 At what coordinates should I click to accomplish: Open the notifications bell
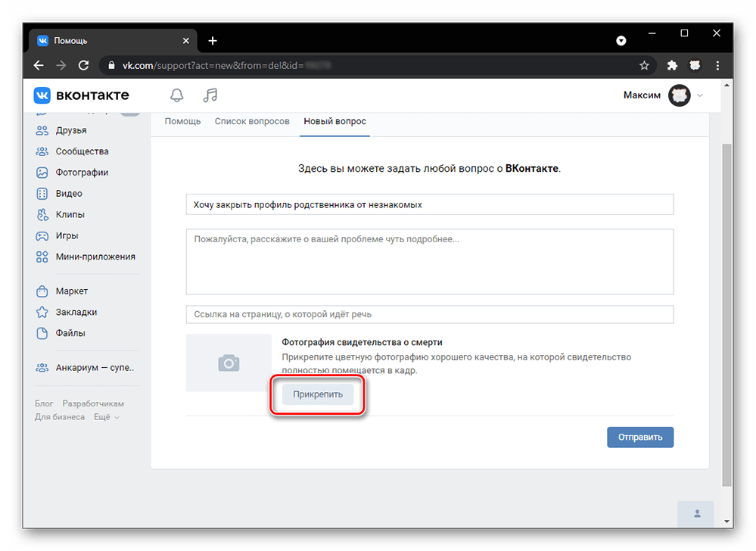click(x=177, y=95)
